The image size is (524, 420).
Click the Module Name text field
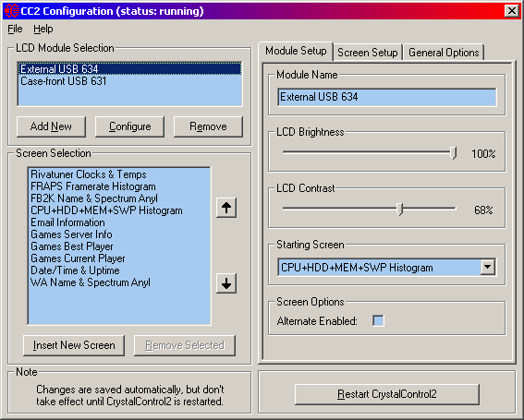tap(387, 97)
